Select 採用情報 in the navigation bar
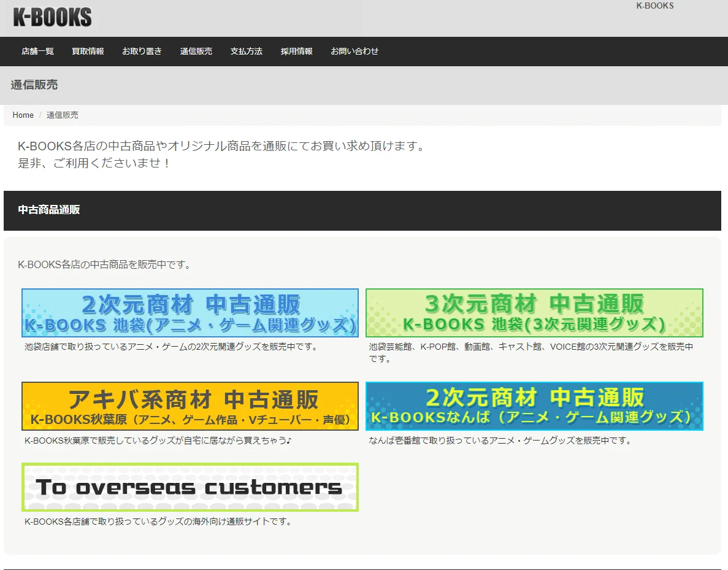728x570 pixels. pos(297,51)
